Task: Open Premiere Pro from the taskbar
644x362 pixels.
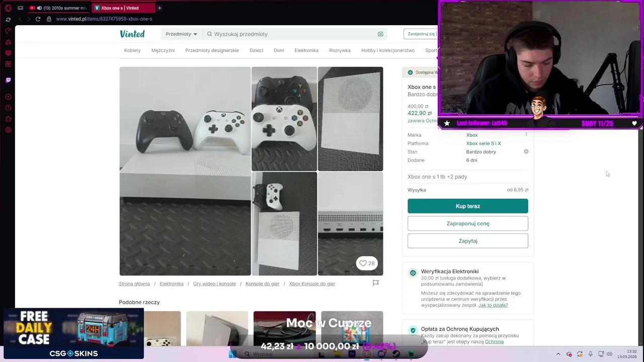Action: [352, 354]
